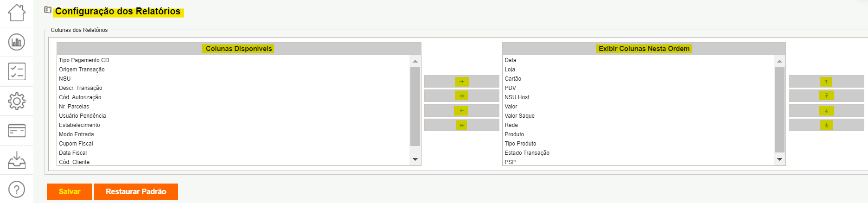Click the left arrow remove column button
The width and height of the screenshot is (868, 203).
[x=461, y=111]
